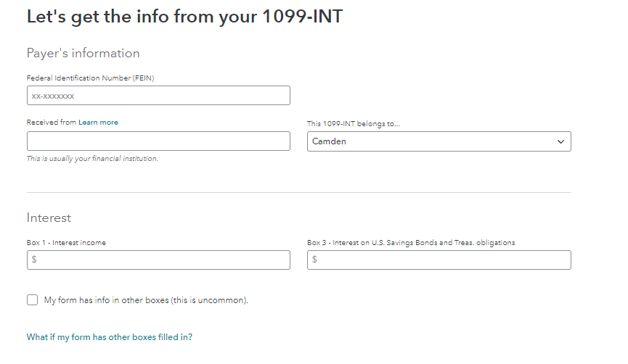This screenshot has width=628, height=364.
Task: Click the 'usually your financial institution' hint text
Action: point(92,159)
